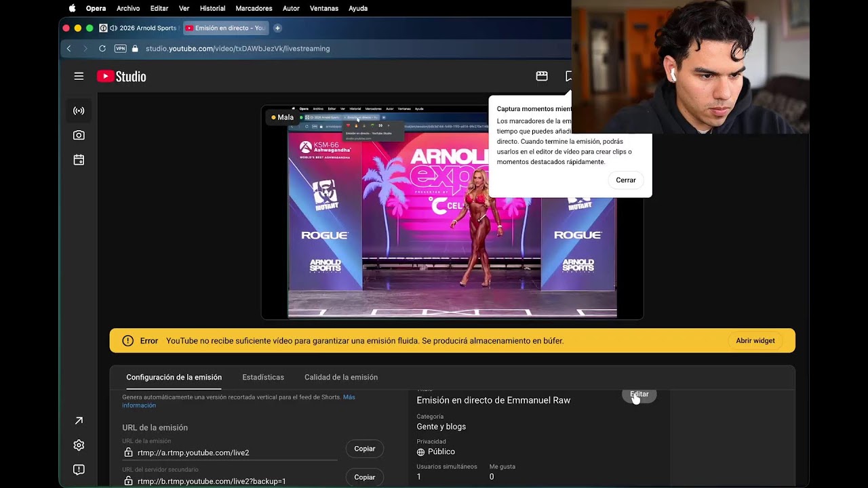
Task: Switch to Emisión en directo browser tab
Action: pos(225,28)
